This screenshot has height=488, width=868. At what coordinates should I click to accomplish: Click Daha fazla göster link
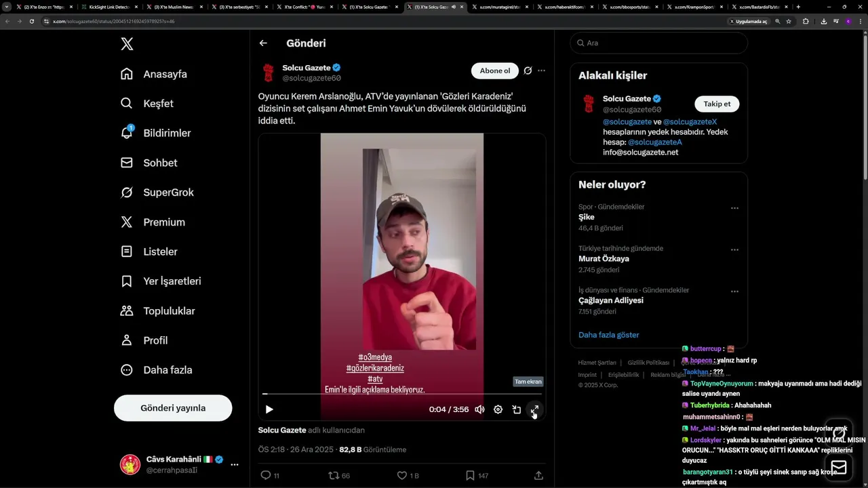(x=609, y=335)
